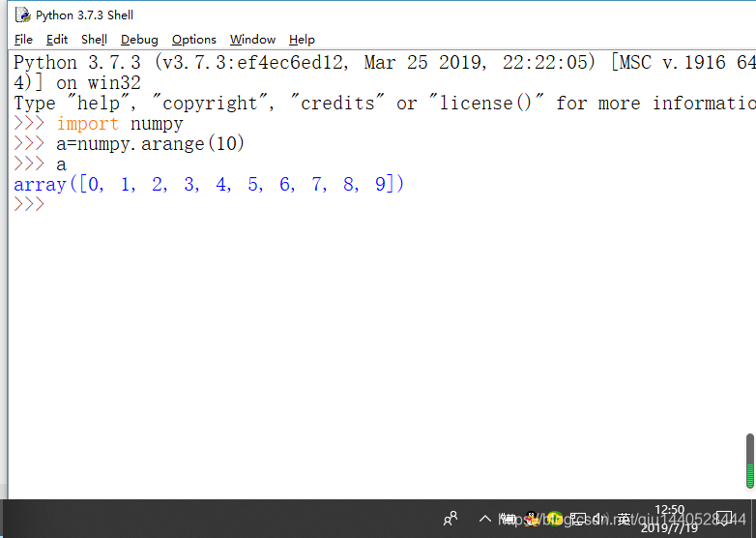Switch the 英 input method indicator
Screen dimensions: 756x538
624,520
